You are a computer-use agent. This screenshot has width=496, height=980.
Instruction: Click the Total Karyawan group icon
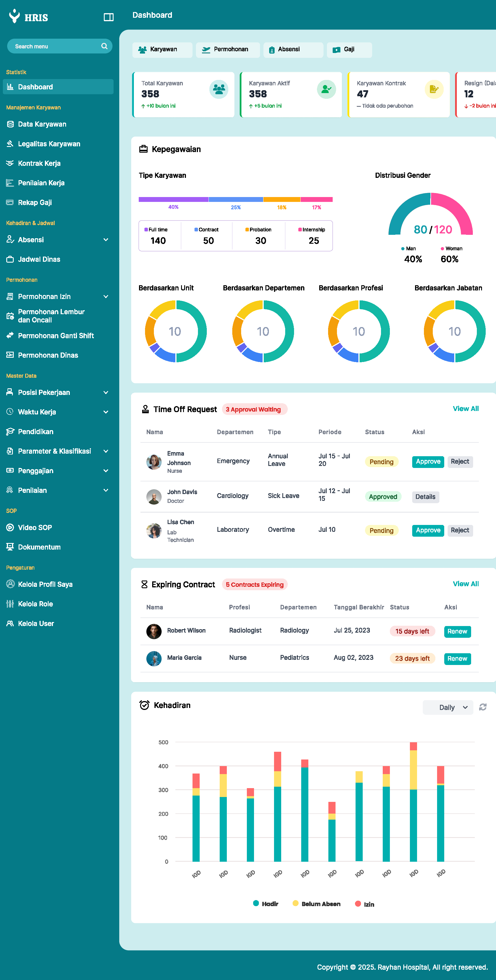click(x=219, y=89)
